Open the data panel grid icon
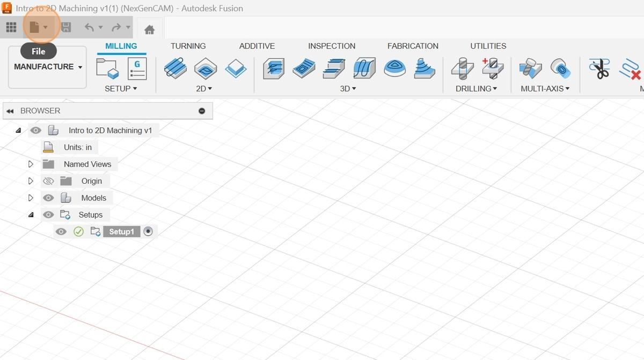This screenshot has width=644, height=360. [11, 27]
